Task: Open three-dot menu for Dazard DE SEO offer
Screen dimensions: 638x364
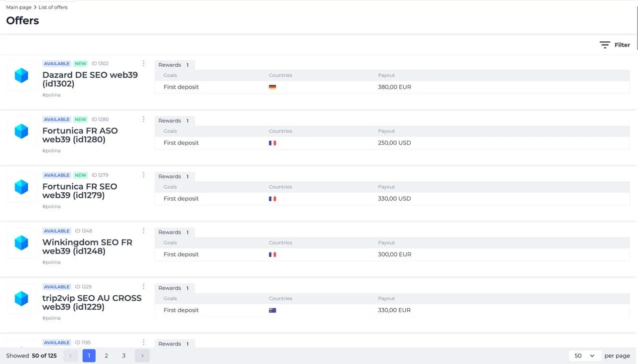Action: point(144,63)
